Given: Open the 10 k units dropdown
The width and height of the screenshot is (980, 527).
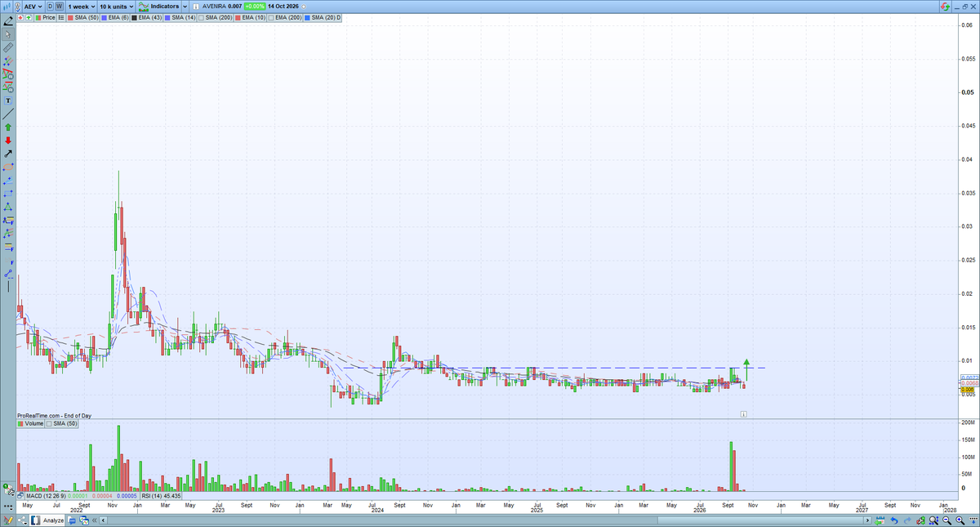Looking at the screenshot, I should (x=116, y=7).
